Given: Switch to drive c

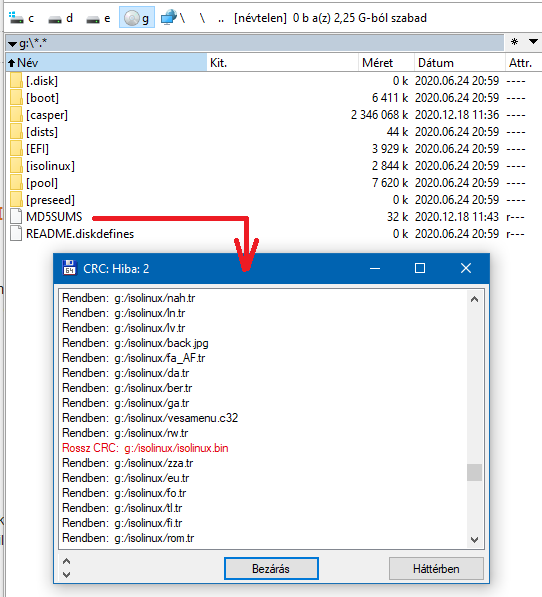Looking at the screenshot, I should pyautogui.click(x=21, y=18).
